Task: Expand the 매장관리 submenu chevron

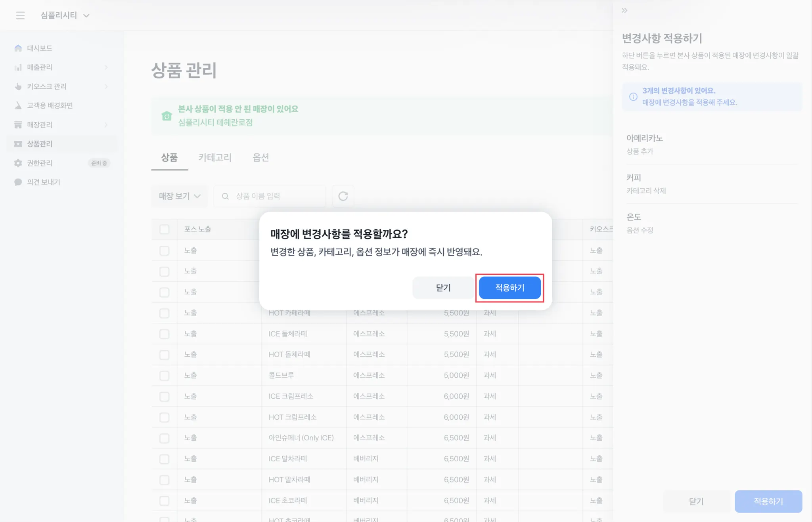Action: (106, 125)
